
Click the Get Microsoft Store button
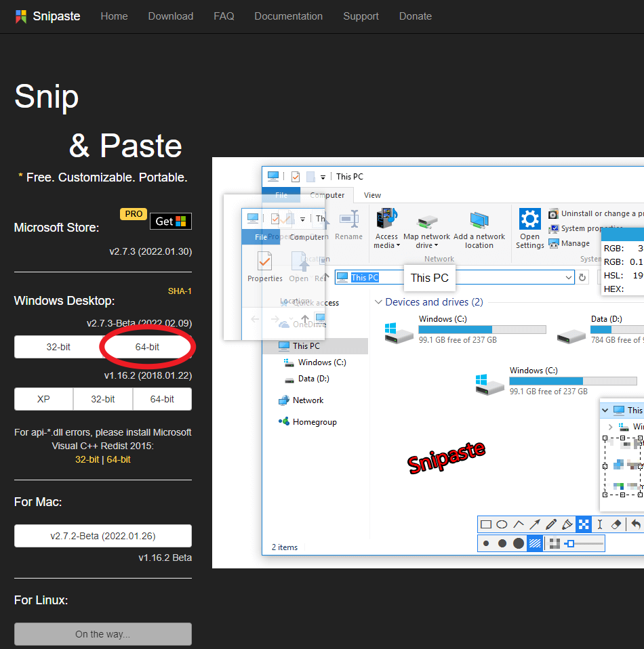click(171, 222)
